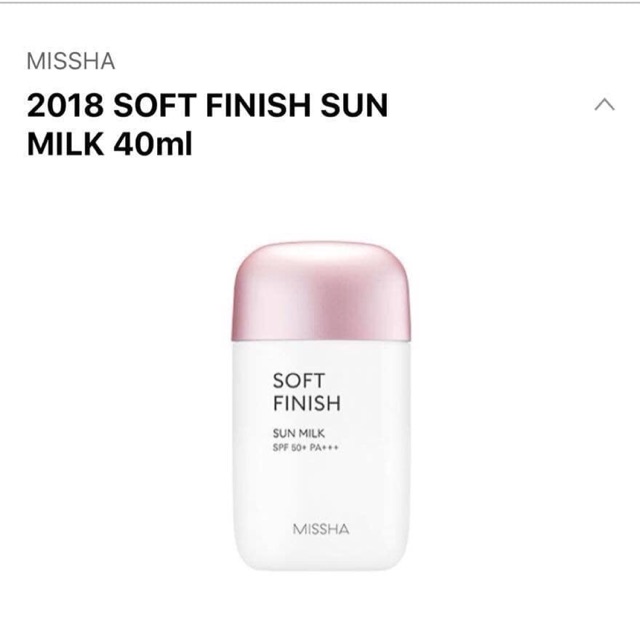The width and height of the screenshot is (640, 640).
Task: Click the pink cap of the bottle
Action: point(320,291)
